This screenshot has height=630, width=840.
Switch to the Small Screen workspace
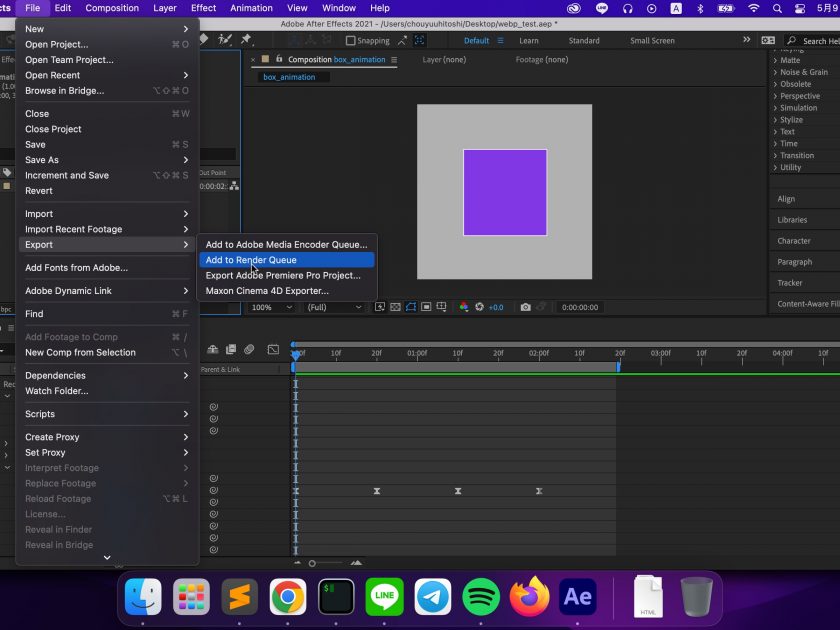(652, 41)
